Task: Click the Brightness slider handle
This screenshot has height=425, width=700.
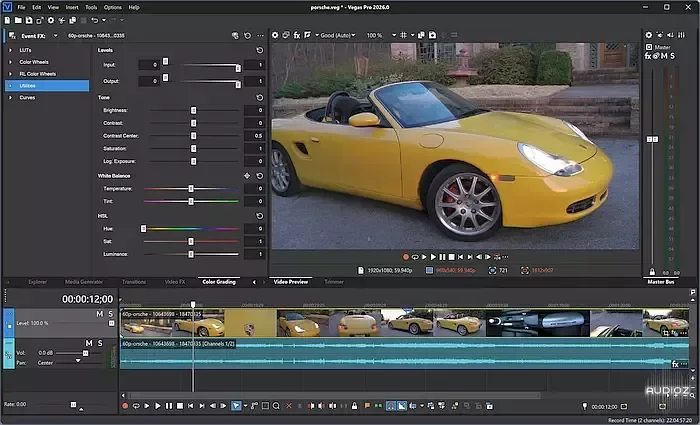Action: pos(193,110)
